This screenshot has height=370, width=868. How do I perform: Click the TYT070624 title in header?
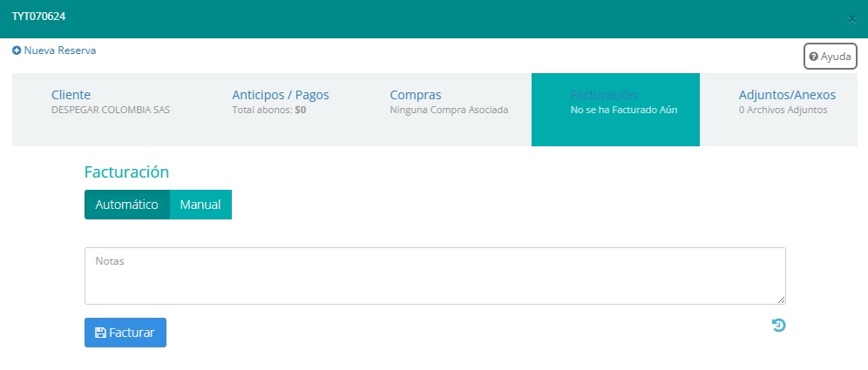(38, 17)
